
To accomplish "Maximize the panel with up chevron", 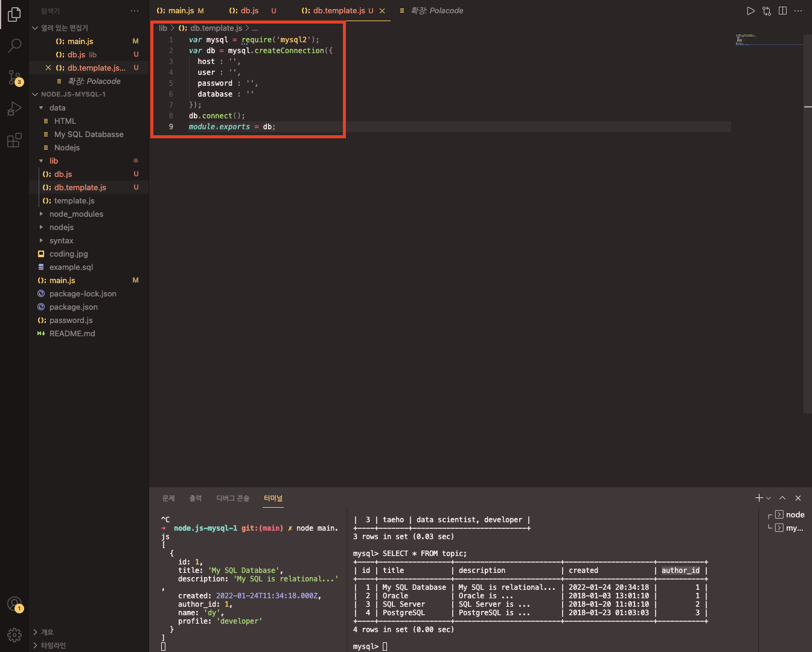I will coord(782,498).
